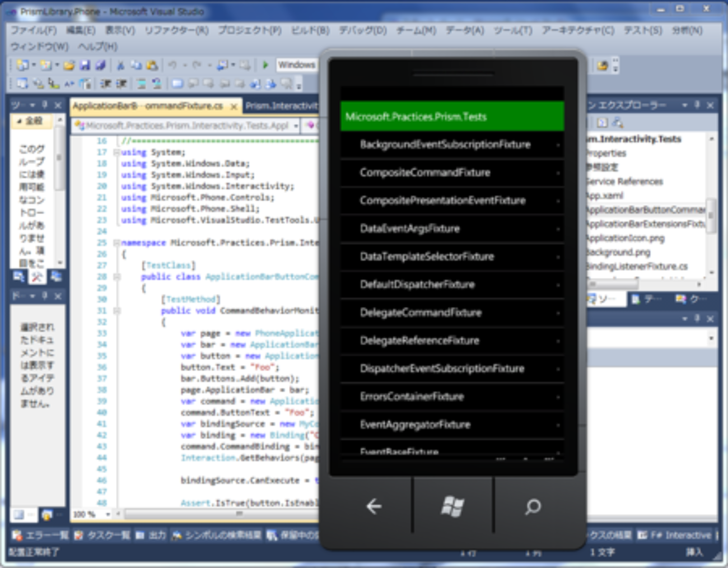Click the Save icon in the toolbar
Screen dimensions: 728x568
click(x=85, y=66)
